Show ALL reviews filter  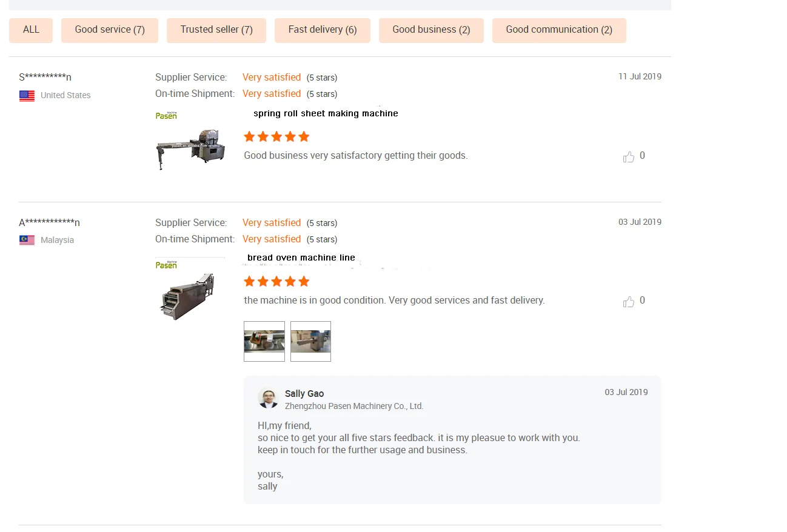[x=31, y=30]
